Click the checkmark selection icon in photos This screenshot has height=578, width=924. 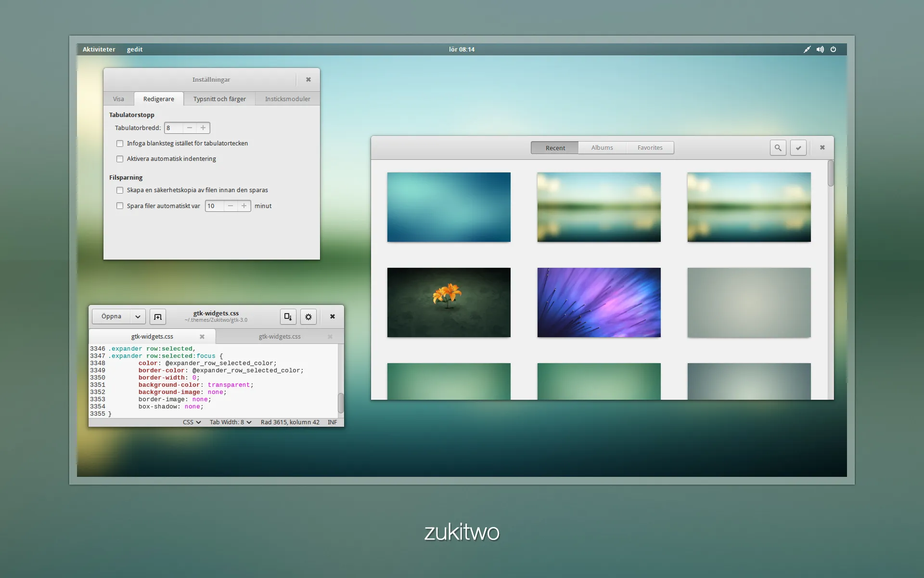[798, 148]
